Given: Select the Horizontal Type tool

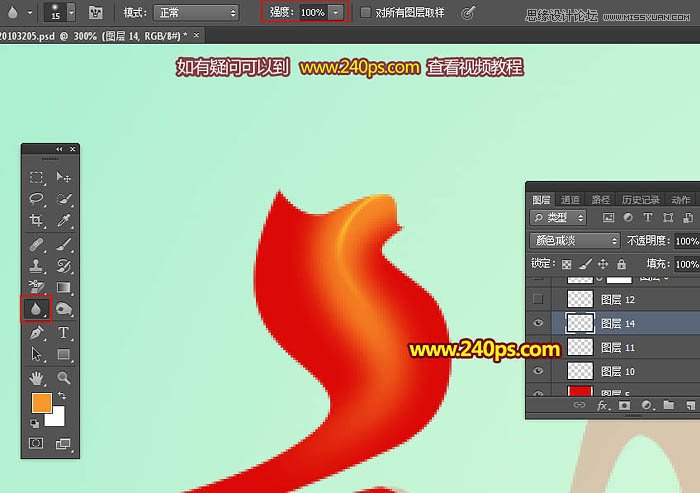Looking at the screenshot, I should click(63, 333).
